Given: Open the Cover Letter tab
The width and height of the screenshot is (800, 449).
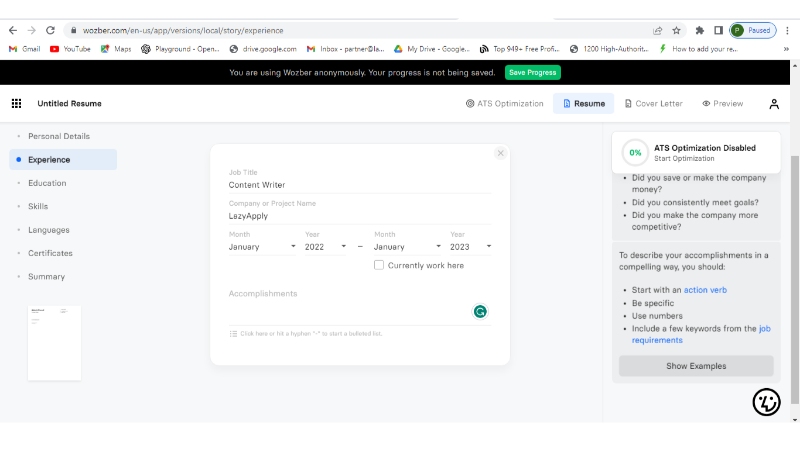Looking at the screenshot, I should (652, 103).
